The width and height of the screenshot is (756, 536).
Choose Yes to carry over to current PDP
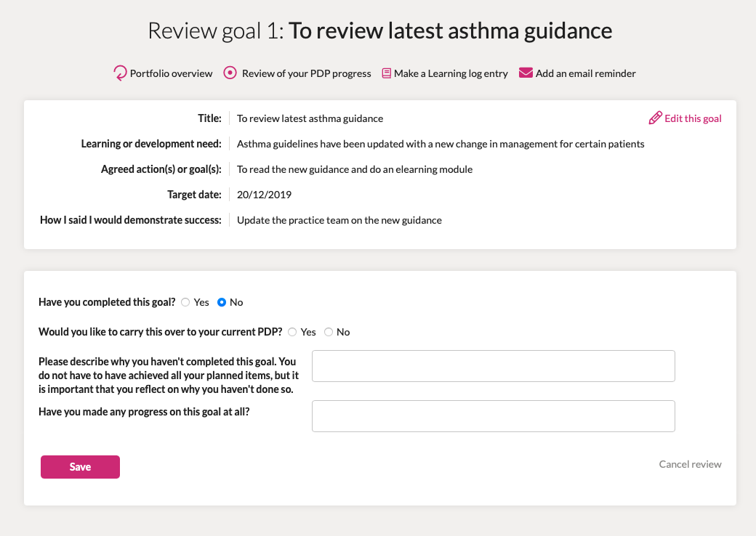[292, 333]
